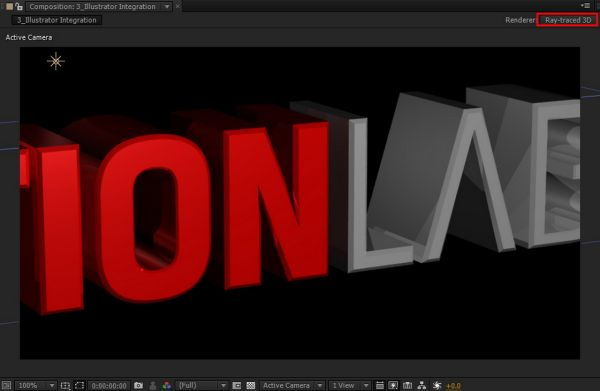Image resolution: width=600 pixels, height=391 pixels.
Task: Select the 3_Illustrator Integration composition tab
Action: 57,20
